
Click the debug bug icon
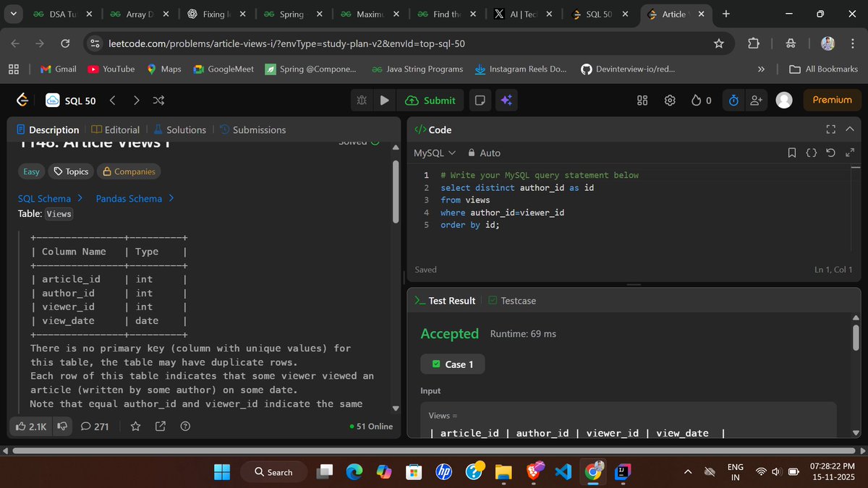tap(362, 100)
